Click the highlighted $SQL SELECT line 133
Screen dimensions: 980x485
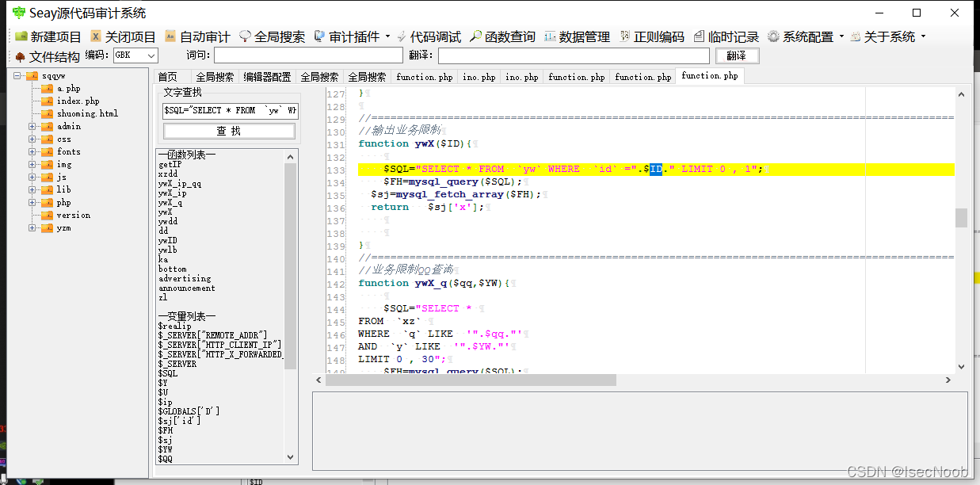click(655, 169)
